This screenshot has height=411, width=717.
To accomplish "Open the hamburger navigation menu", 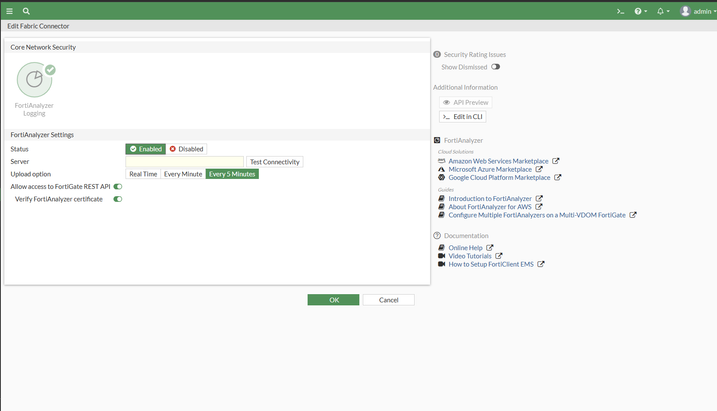I will pyautogui.click(x=9, y=11).
